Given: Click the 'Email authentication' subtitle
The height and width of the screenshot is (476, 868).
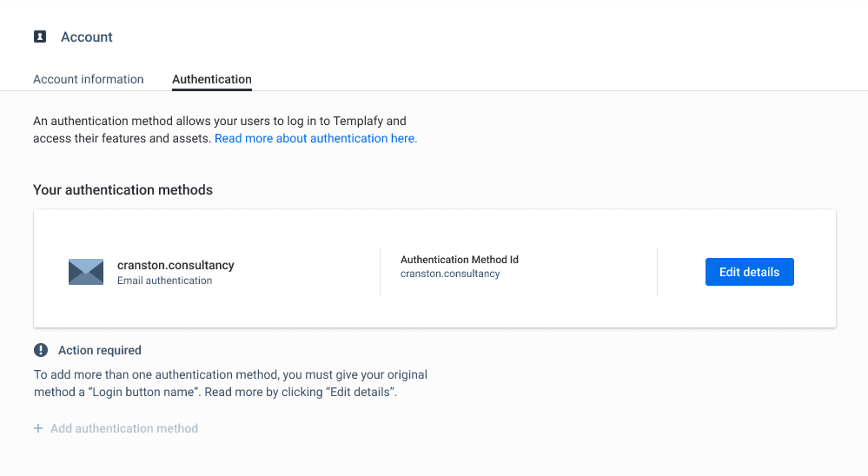Looking at the screenshot, I should pyautogui.click(x=164, y=281).
